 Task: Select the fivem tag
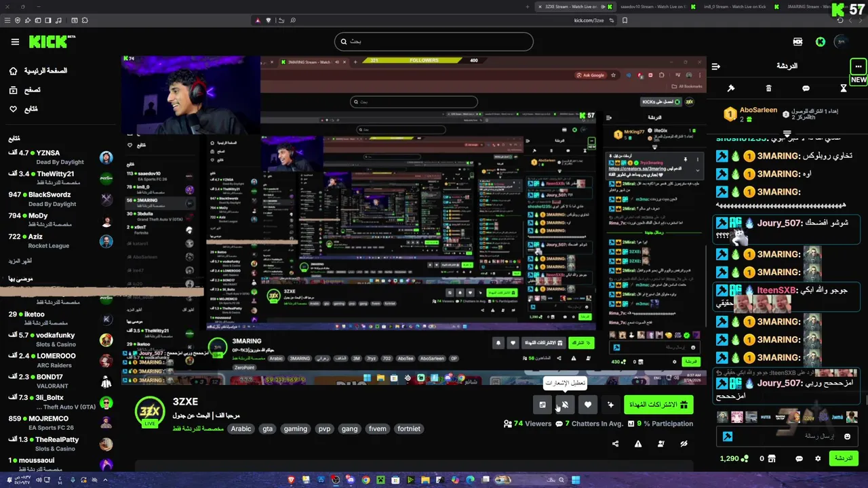(378, 428)
